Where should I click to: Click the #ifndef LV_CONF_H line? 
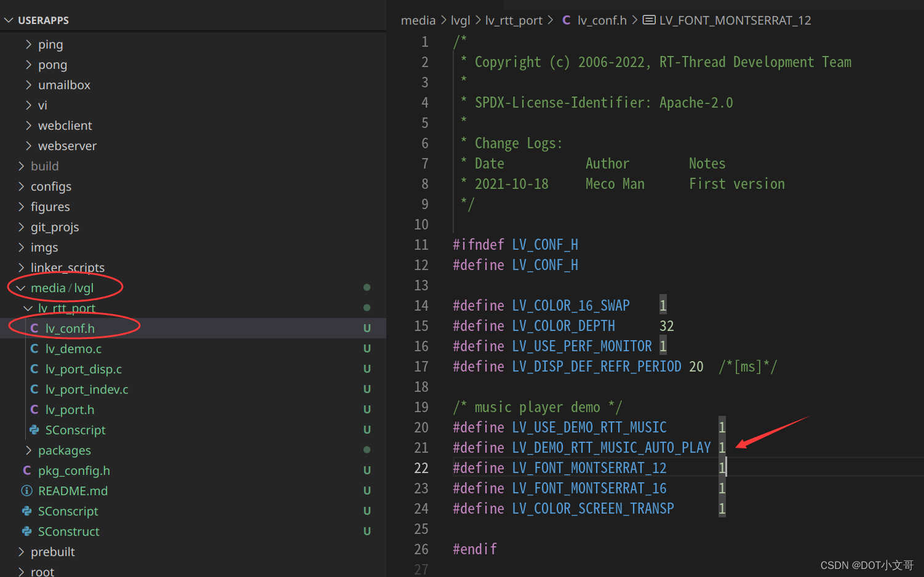[516, 245]
